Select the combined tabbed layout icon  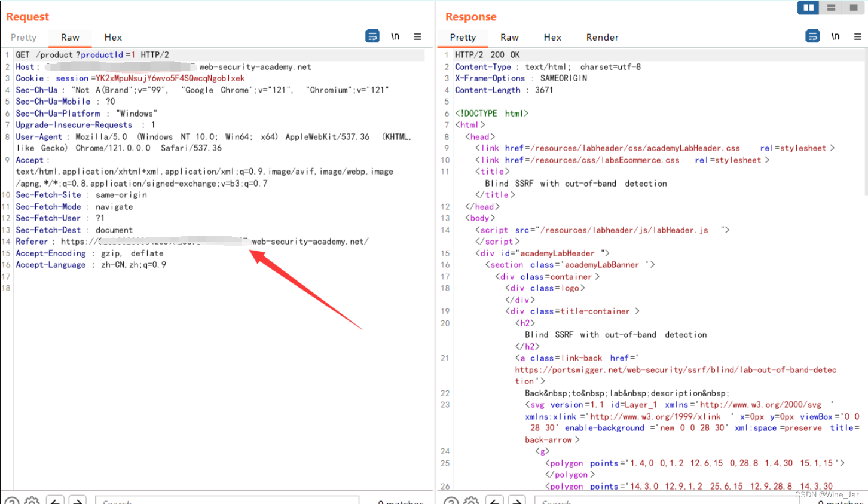pyautogui.click(x=853, y=7)
